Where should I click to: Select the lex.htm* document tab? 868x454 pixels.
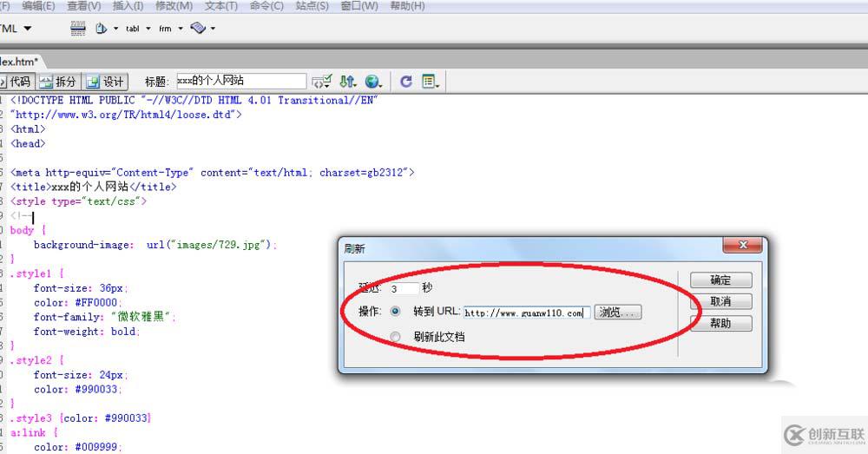click(x=18, y=62)
